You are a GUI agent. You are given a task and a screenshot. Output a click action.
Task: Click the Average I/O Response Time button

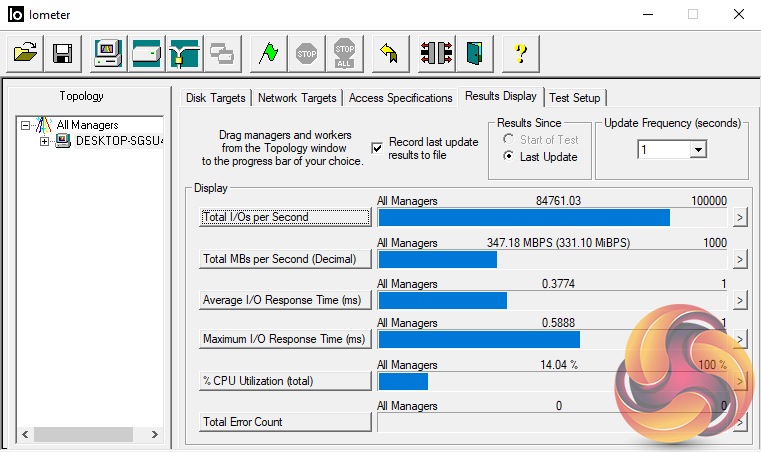coord(285,300)
